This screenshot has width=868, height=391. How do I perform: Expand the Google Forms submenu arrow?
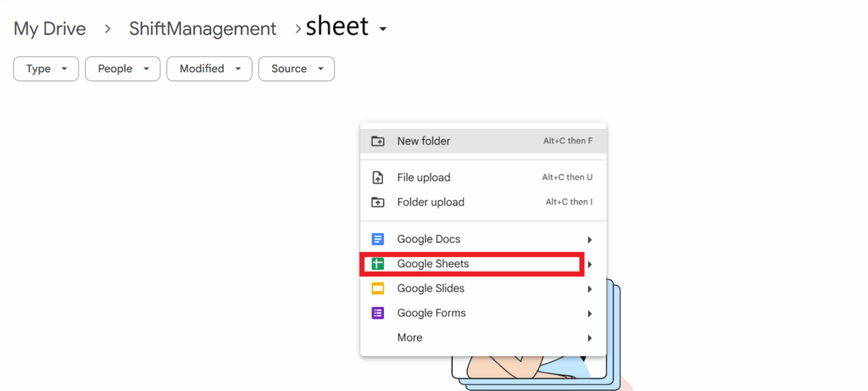(590, 314)
